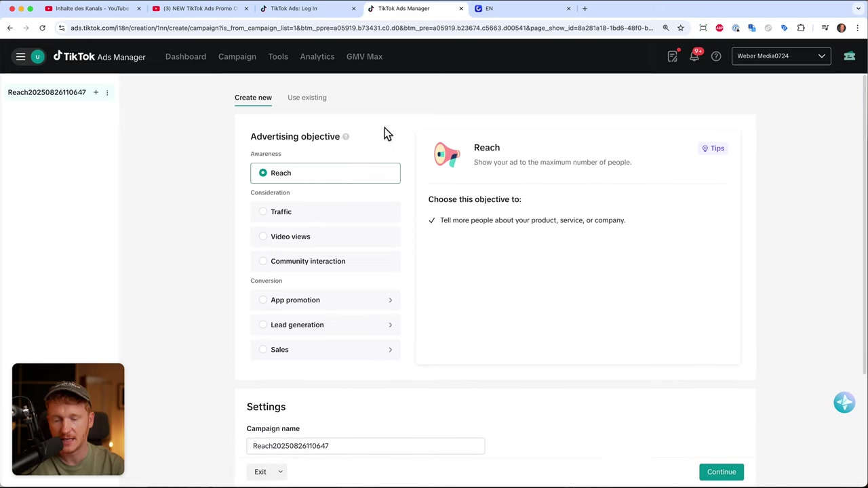Viewport: 868px width, 488px height.
Task: Open the hamburger navigation menu
Action: (x=20, y=57)
